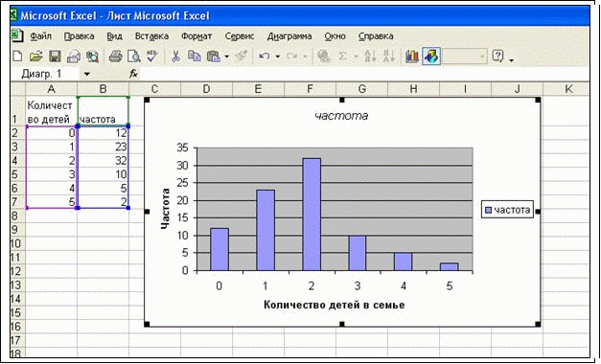Open the Файл menu

tap(40, 36)
